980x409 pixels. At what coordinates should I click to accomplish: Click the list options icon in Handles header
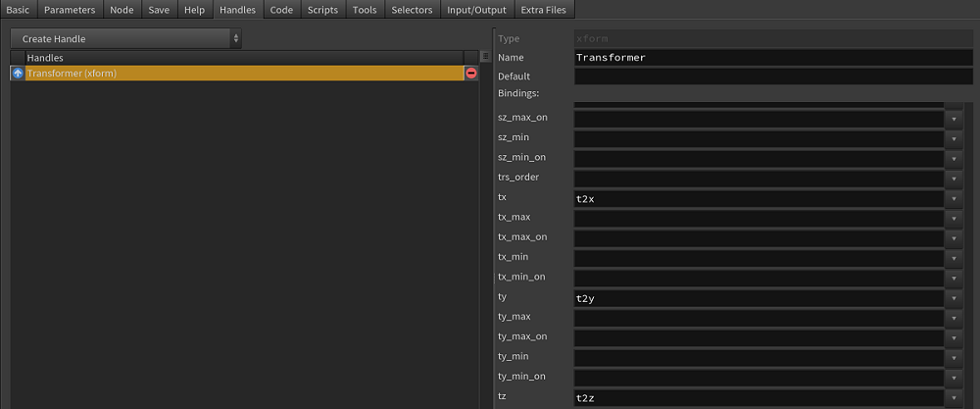tap(484, 58)
